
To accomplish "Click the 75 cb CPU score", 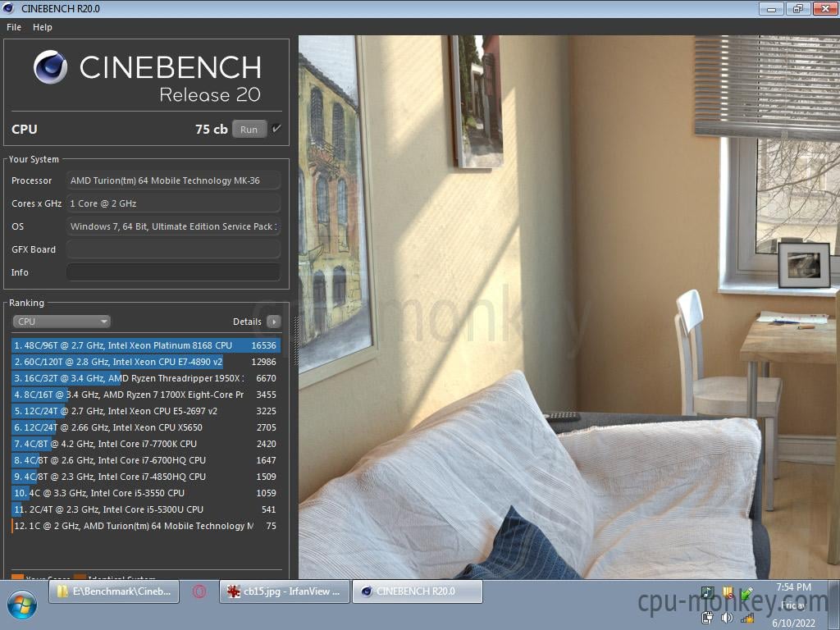I will (211, 129).
